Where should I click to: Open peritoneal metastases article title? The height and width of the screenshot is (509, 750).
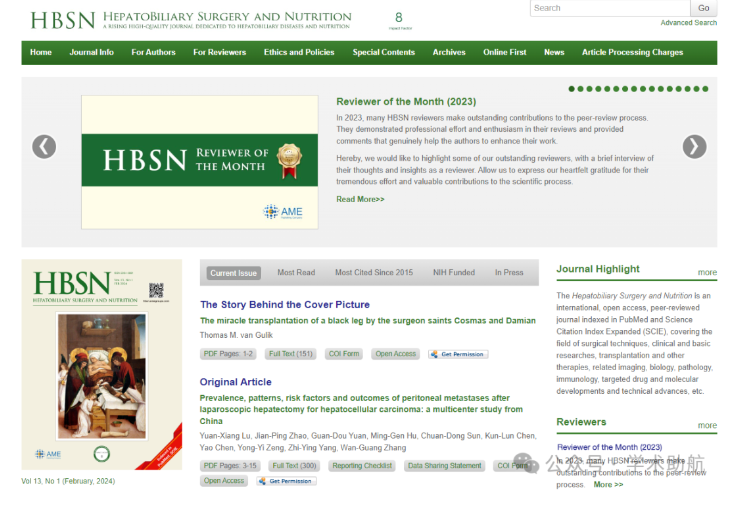(x=361, y=409)
